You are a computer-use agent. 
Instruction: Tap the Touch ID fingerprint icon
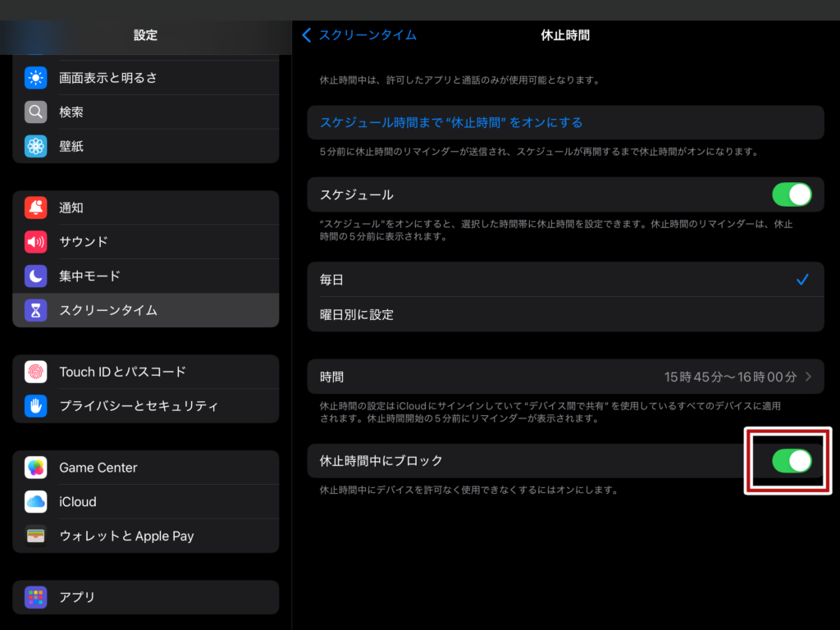[35, 372]
